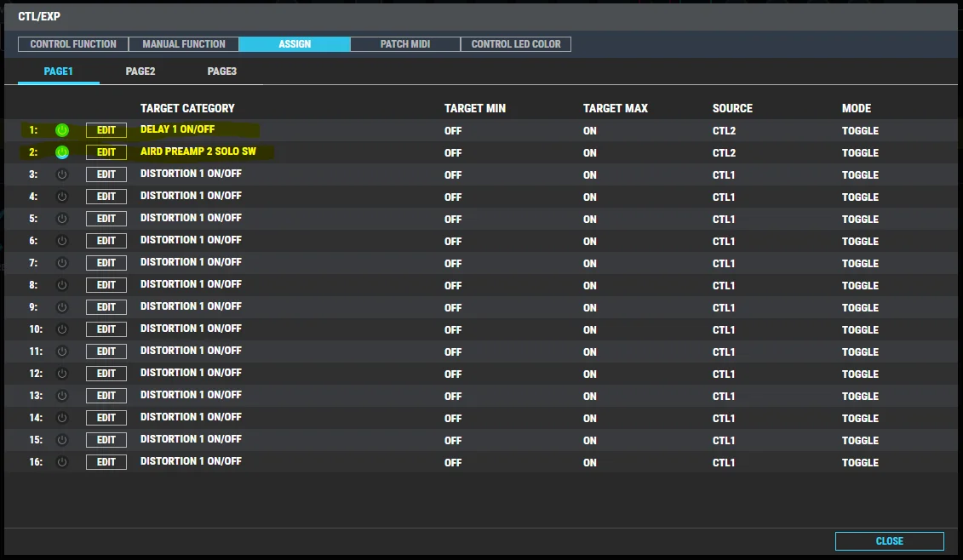Open PAGE3 of the assign list

[x=222, y=71]
